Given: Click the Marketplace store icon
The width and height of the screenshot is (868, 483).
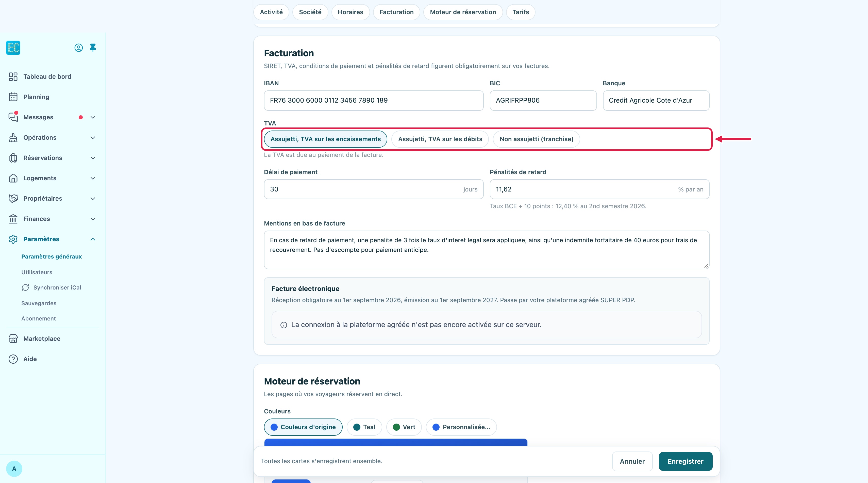Looking at the screenshot, I should click(13, 339).
